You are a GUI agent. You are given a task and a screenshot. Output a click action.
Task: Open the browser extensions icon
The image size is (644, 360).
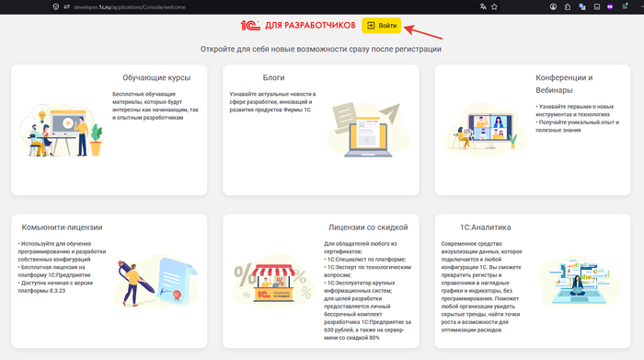click(568, 6)
